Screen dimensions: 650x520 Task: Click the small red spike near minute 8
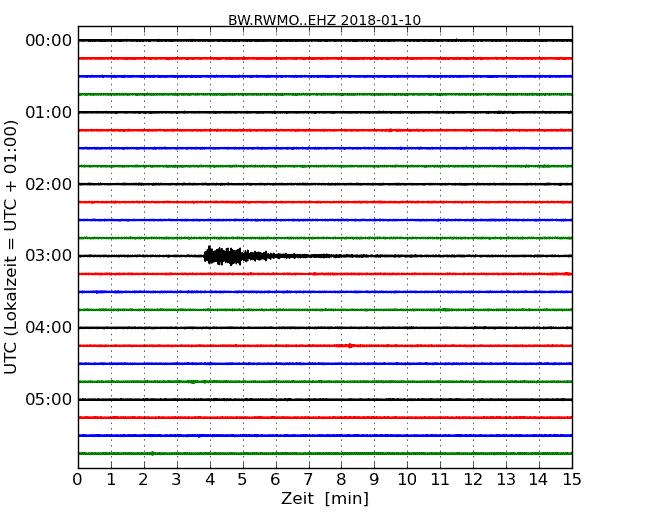(x=351, y=345)
